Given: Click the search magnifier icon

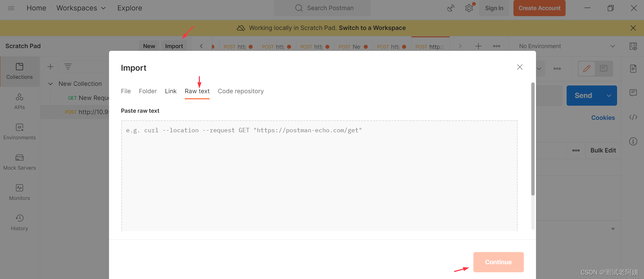Looking at the screenshot, I should click(299, 8).
